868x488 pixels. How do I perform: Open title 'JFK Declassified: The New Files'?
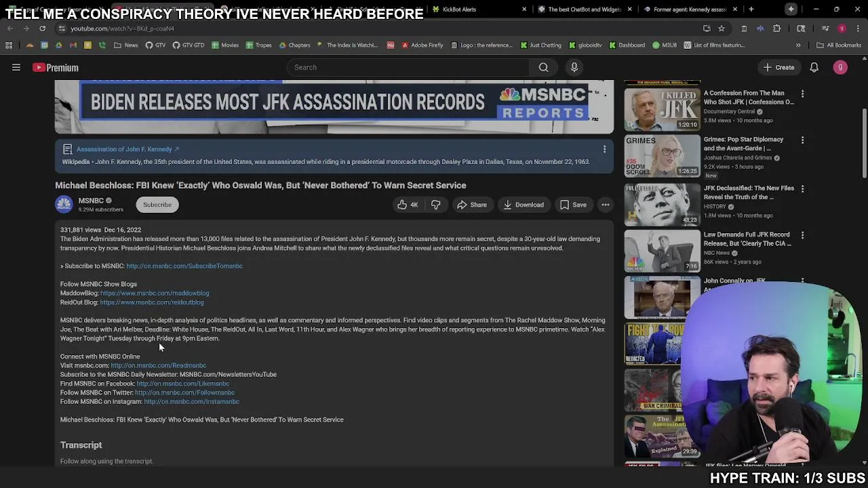(x=749, y=192)
